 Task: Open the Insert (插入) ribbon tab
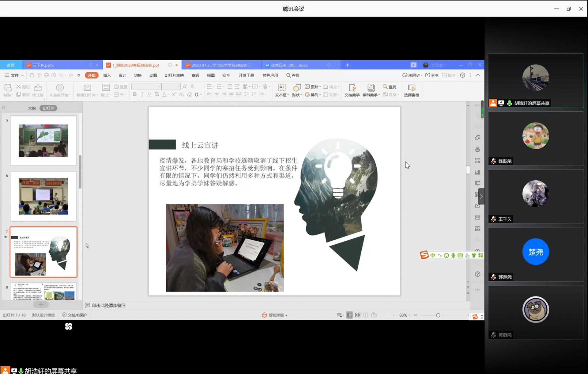107,75
